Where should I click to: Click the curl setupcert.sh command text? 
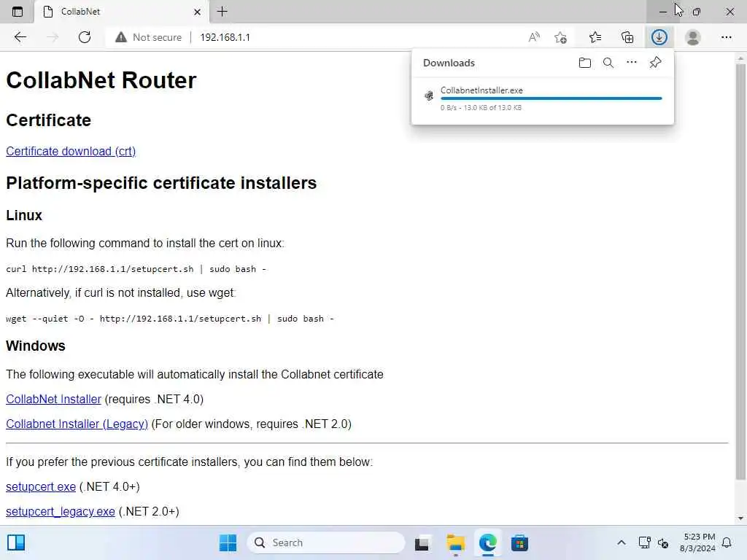(136, 269)
